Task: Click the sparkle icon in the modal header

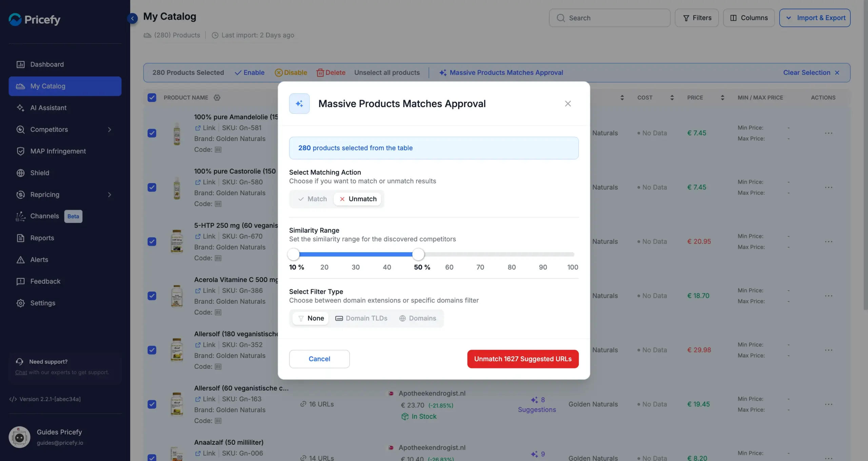Action: click(x=299, y=104)
